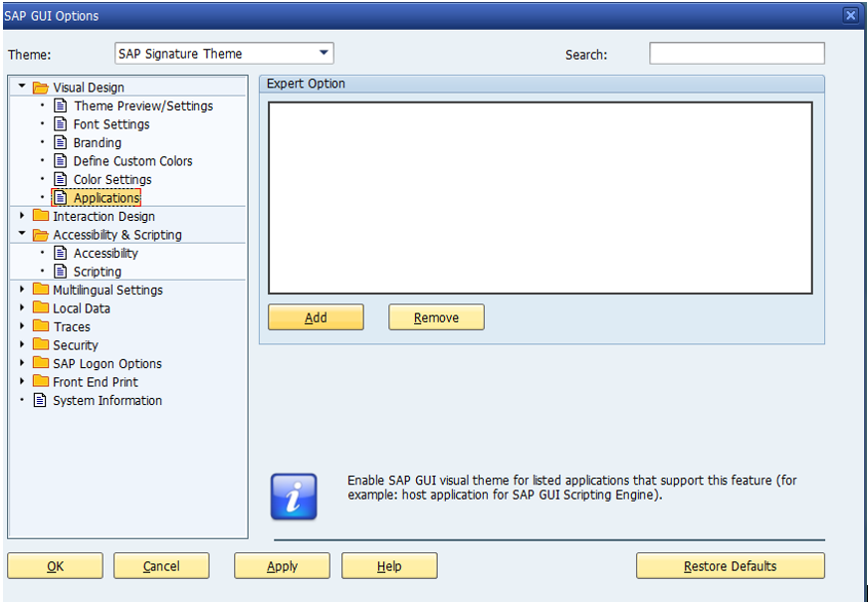This screenshot has height=602, width=868.
Task: Expand the Interaction Design tree node
Action: (22, 215)
